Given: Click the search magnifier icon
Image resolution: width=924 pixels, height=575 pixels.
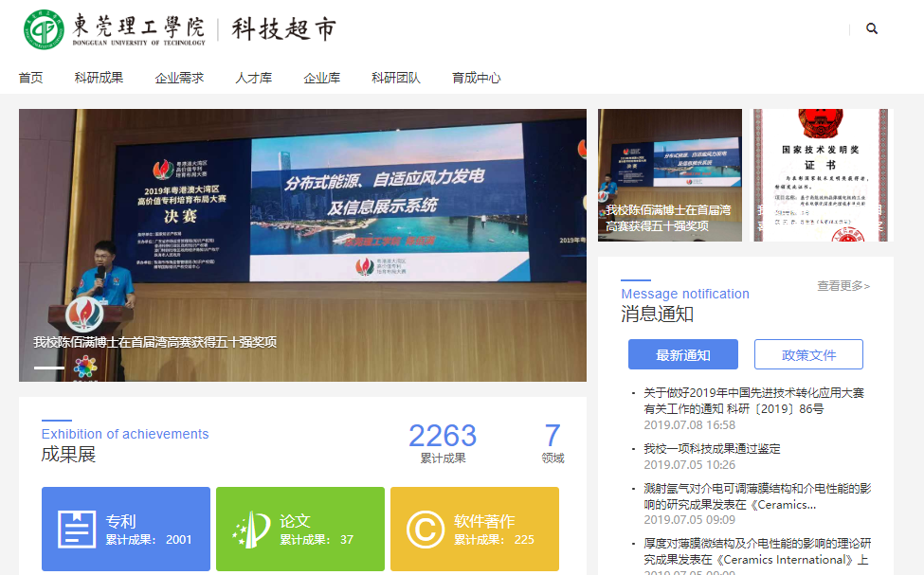Looking at the screenshot, I should click(872, 28).
